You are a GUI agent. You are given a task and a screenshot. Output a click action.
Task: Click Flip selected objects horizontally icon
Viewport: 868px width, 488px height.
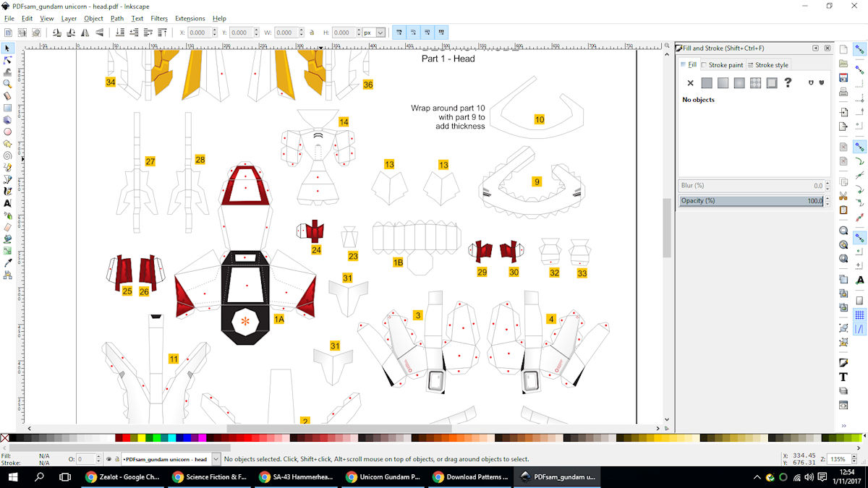(x=85, y=33)
